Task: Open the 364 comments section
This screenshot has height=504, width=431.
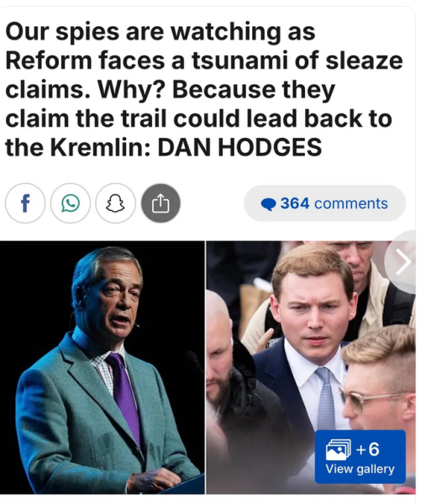Action: pos(324,203)
